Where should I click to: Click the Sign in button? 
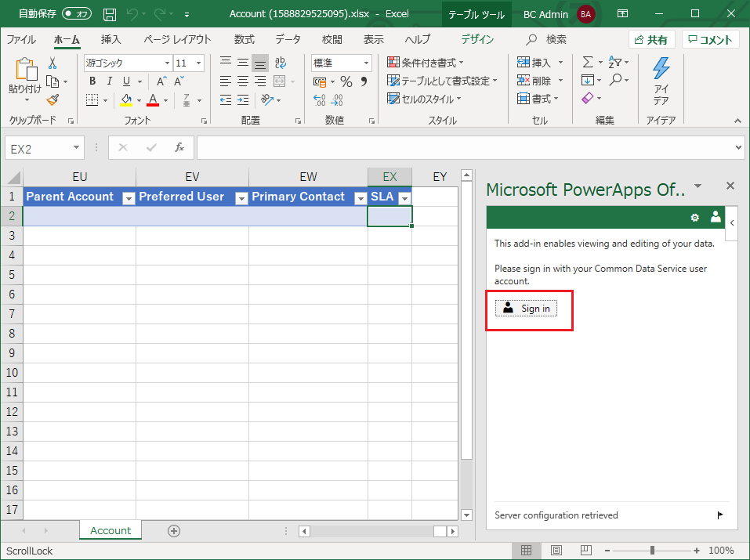click(x=526, y=309)
